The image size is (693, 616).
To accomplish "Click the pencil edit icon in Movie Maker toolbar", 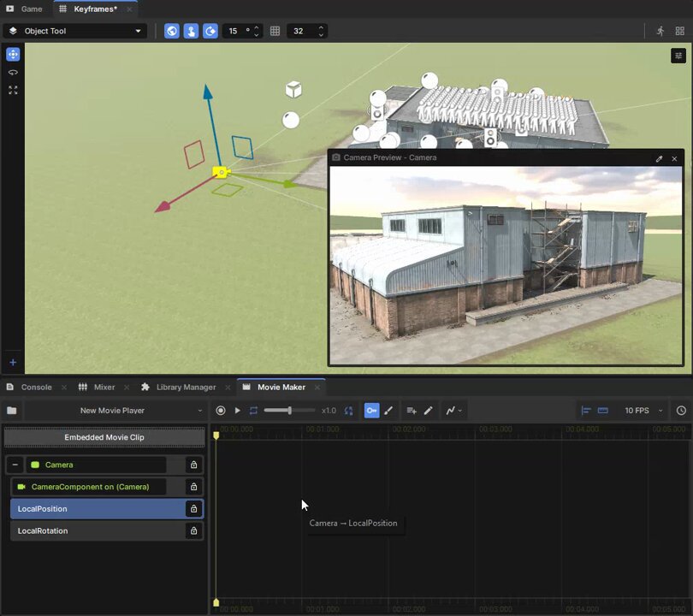I will tap(429, 411).
